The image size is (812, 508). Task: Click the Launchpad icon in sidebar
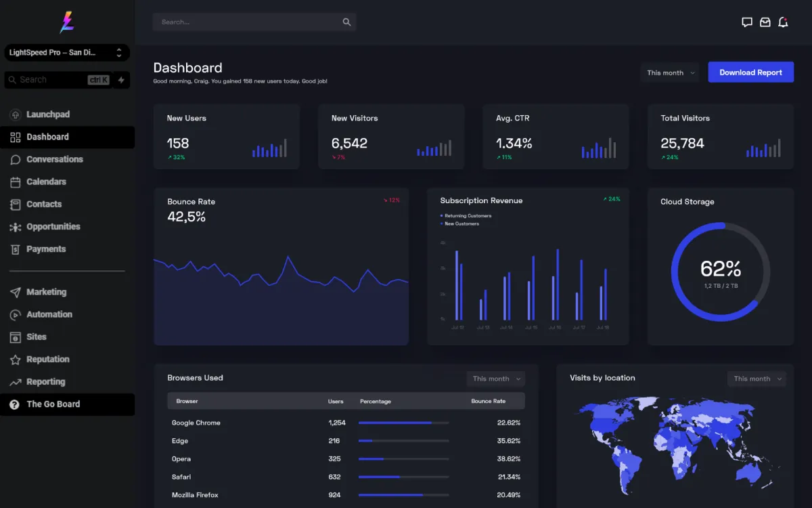[15, 114]
